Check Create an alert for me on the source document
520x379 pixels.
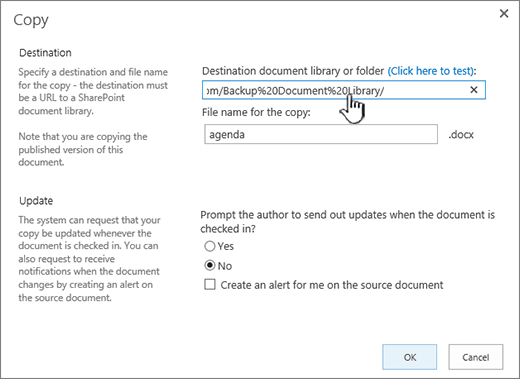pos(210,285)
